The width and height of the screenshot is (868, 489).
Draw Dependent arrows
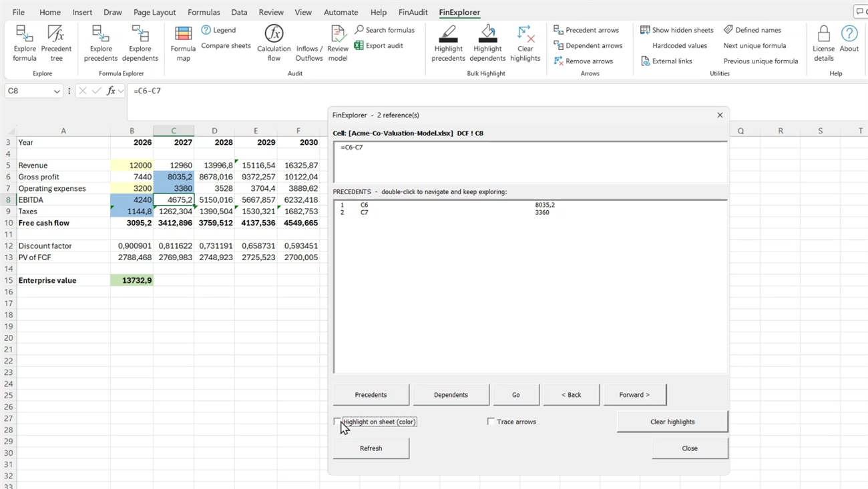pos(588,45)
